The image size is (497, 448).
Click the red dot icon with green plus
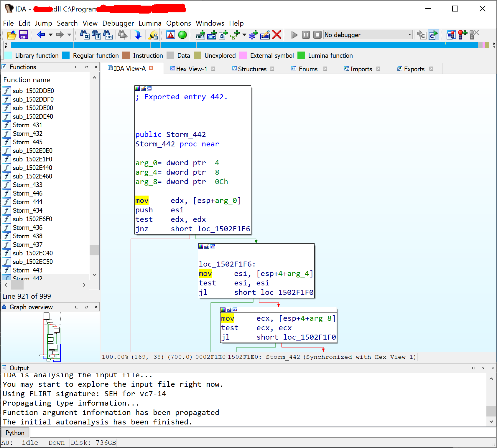(x=463, y=35)
